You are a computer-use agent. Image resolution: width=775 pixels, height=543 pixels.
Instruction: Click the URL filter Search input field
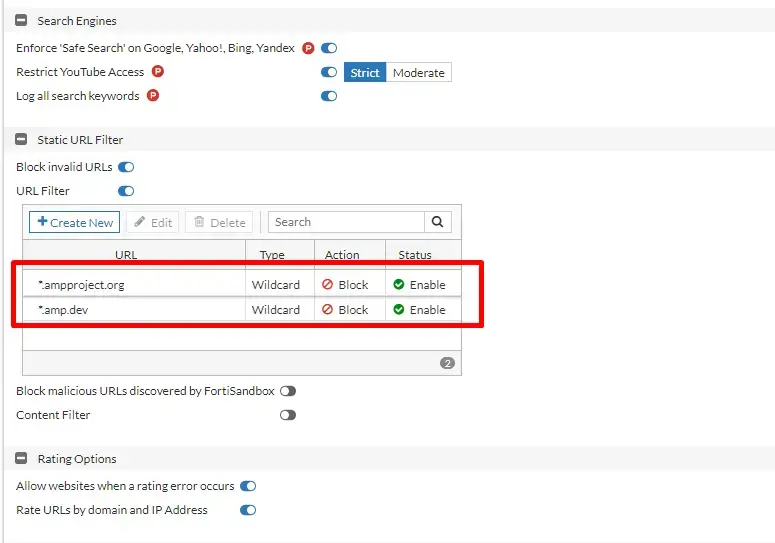(346, 222)
